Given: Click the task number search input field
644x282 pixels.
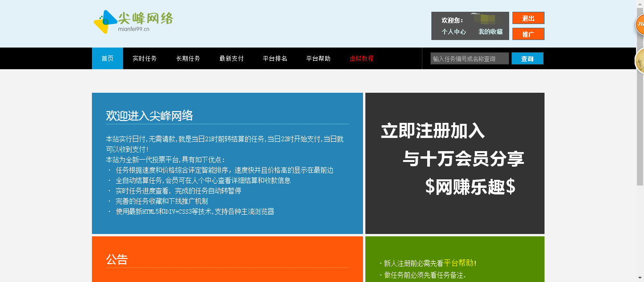Looking at the screenshot, I should pyautogui.click(x=468, y=58).
